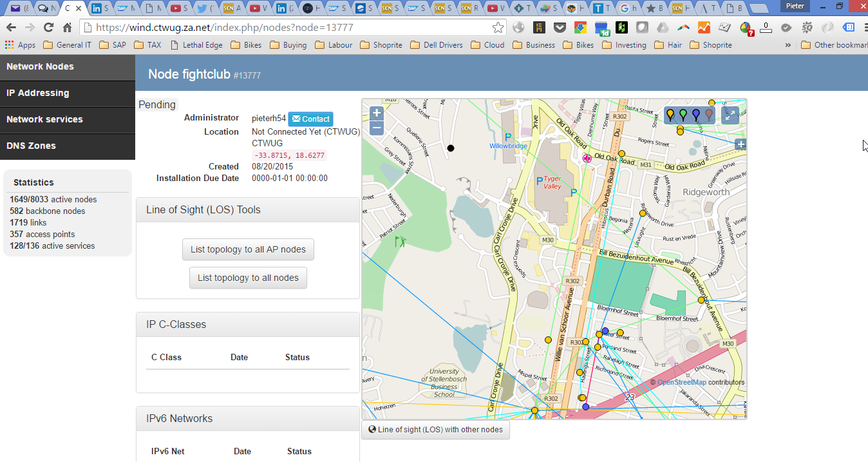The width and height of the screenshot is (868, 462).
Task: Switch the map to fullscreen
Action: coord(730,115)
